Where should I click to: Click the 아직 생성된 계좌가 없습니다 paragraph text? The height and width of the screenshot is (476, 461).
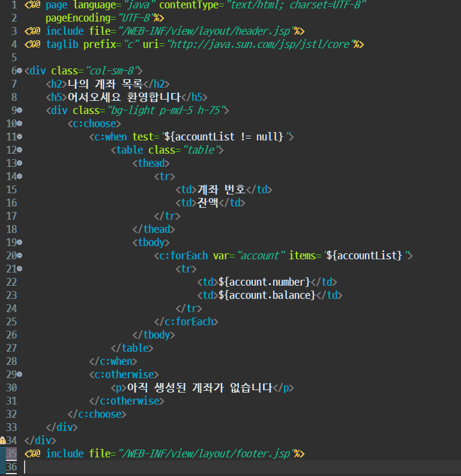click(200, 388)
